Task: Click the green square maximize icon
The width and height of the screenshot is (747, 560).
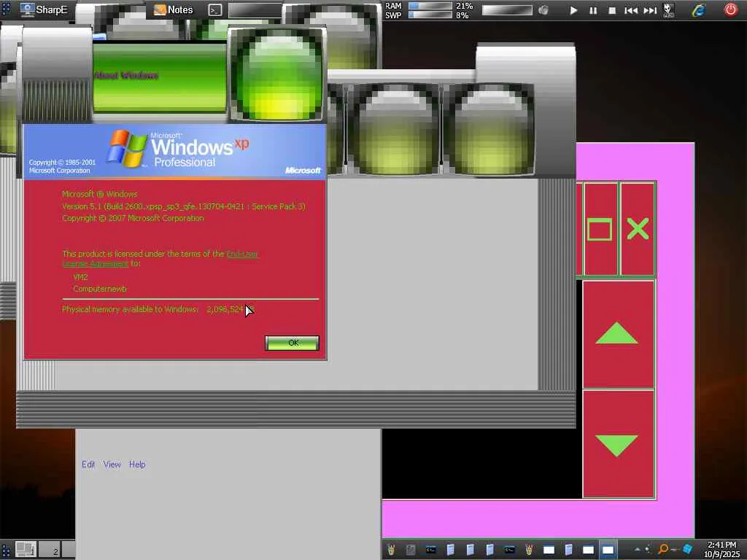Action: [600, 230]
